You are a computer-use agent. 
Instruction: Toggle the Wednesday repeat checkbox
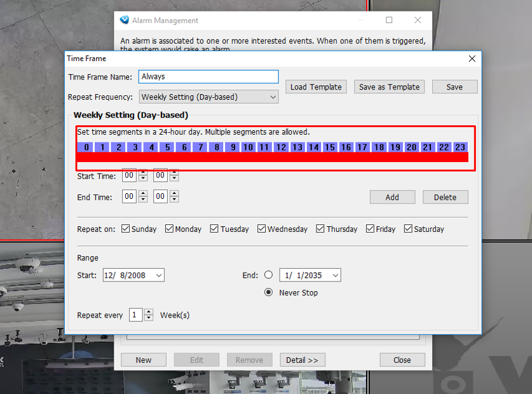pyautogui.click(x=262, y=229)
